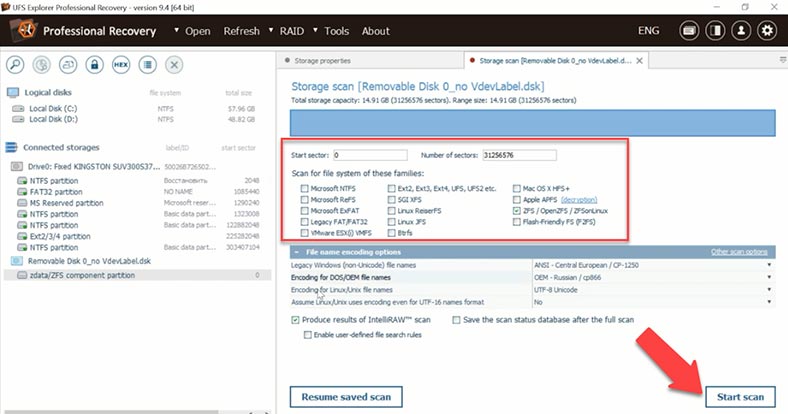Open the settings gear icon

coord(767,31)
